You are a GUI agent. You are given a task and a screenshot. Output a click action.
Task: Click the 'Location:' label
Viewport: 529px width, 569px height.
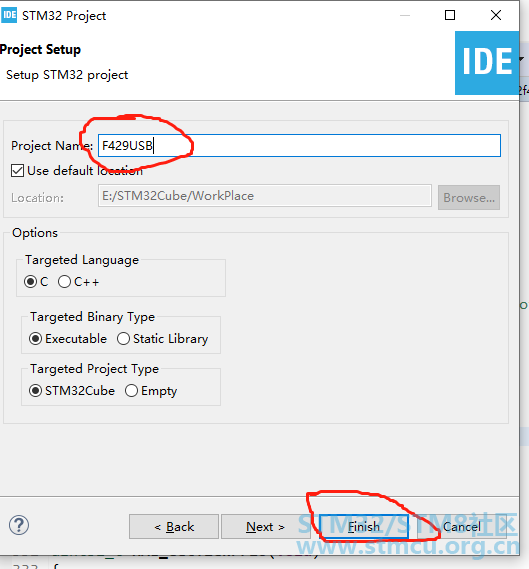tap(37, 198)
